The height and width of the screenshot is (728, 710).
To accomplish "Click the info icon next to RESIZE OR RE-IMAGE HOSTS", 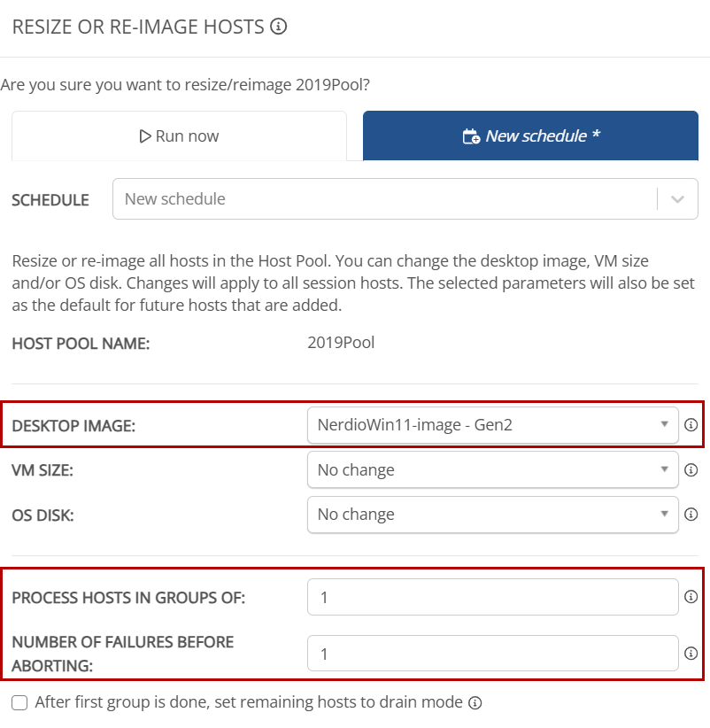I will tap(280, 27).
